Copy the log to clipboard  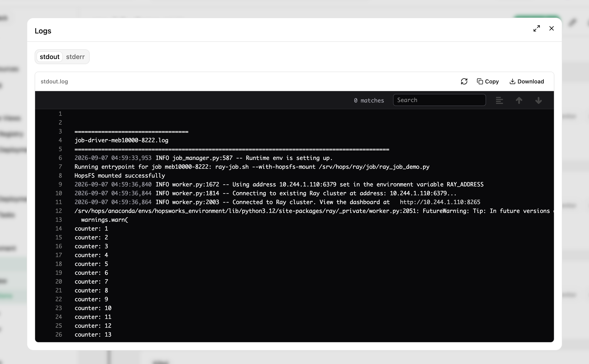pos(488,81)
